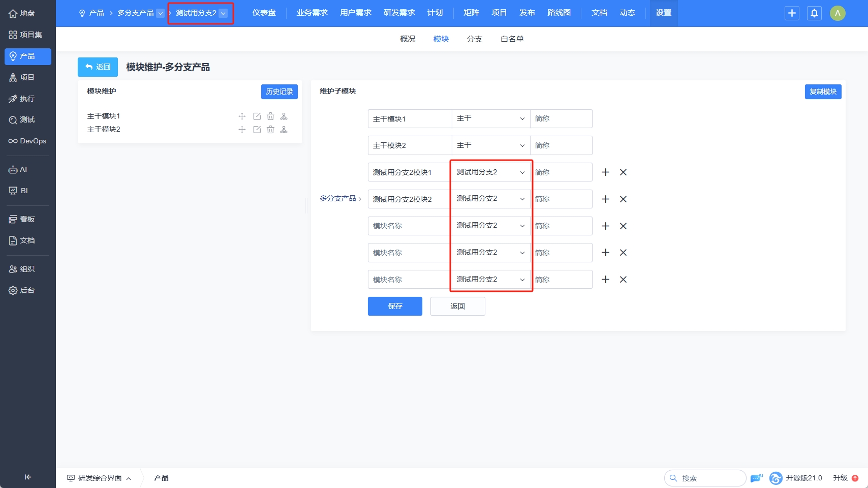This screenshot has width=868, height=488.
Task: Open the branch dropdown for 主干模块1
Action: pos(490,118)
